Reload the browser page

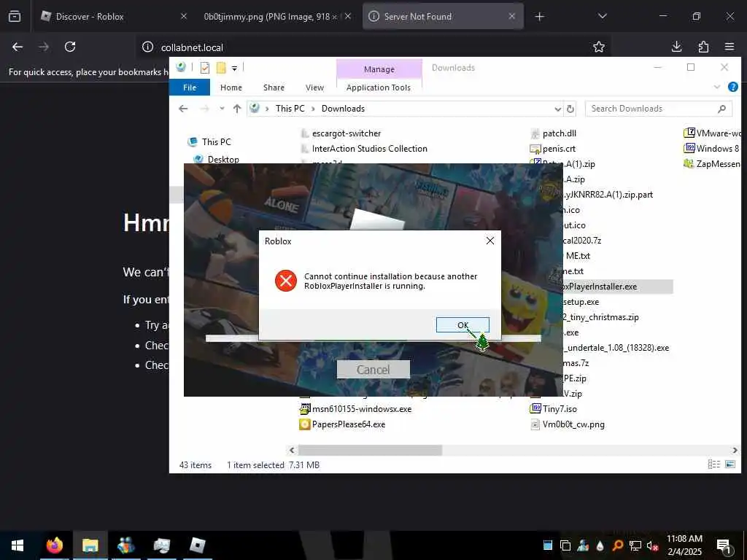[x=70, y=47]
